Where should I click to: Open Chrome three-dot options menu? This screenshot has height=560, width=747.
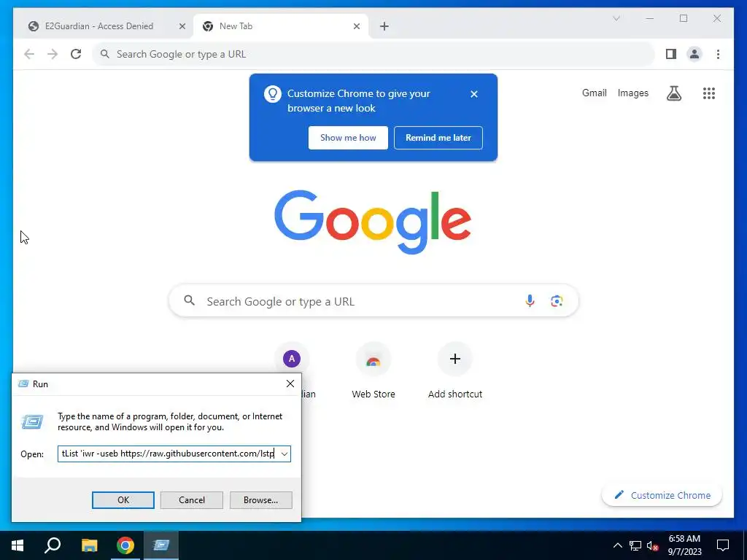718,54
